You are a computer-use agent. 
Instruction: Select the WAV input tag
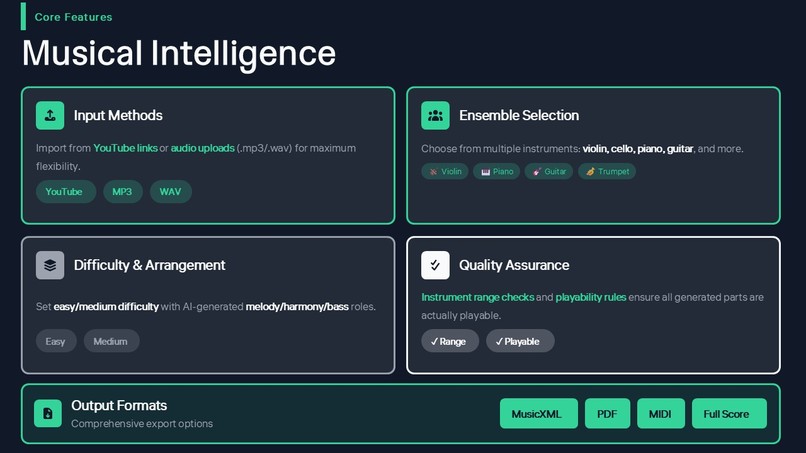pos(171,191)
